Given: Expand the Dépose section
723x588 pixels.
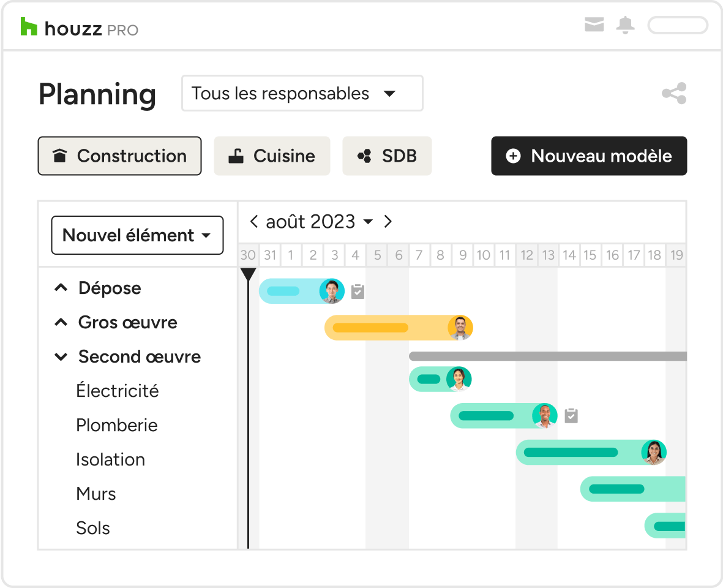Looking at the screenshot, I should pyautogui.click(x=61, y=288).
